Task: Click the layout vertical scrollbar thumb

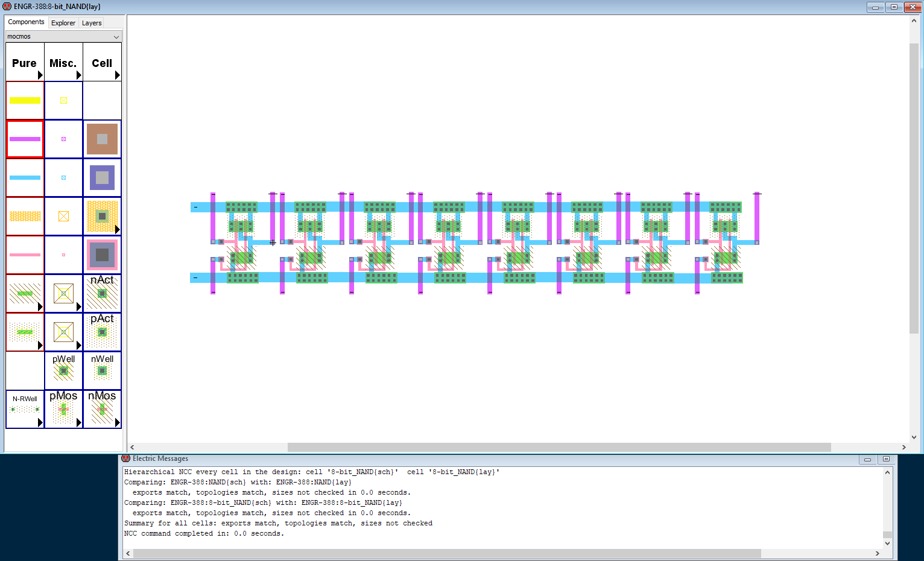Action: (914, 188)
